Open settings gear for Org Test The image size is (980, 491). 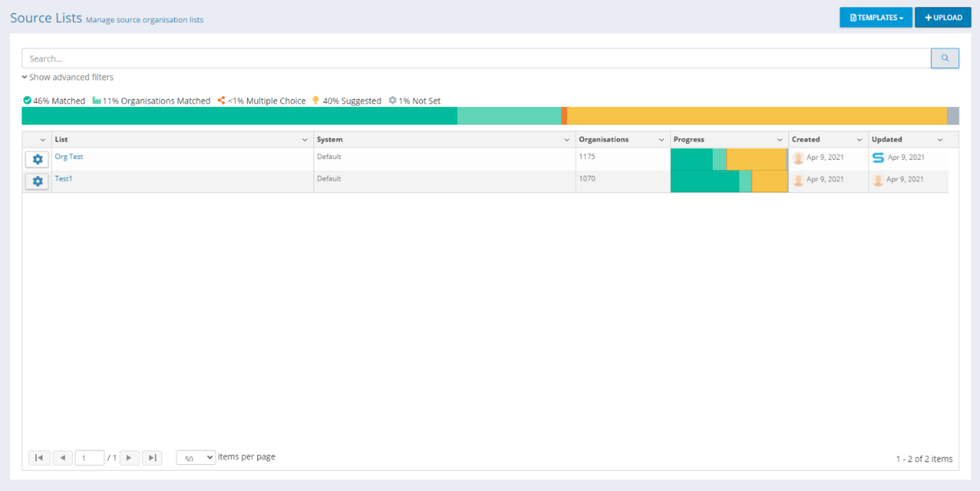pyautogui.click(x=37, y=159)
